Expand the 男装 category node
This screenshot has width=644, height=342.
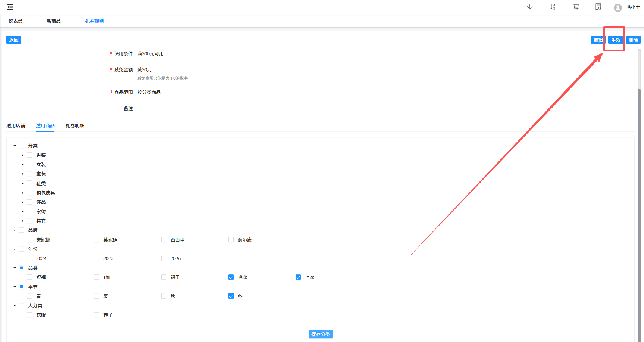click(22, 155)
